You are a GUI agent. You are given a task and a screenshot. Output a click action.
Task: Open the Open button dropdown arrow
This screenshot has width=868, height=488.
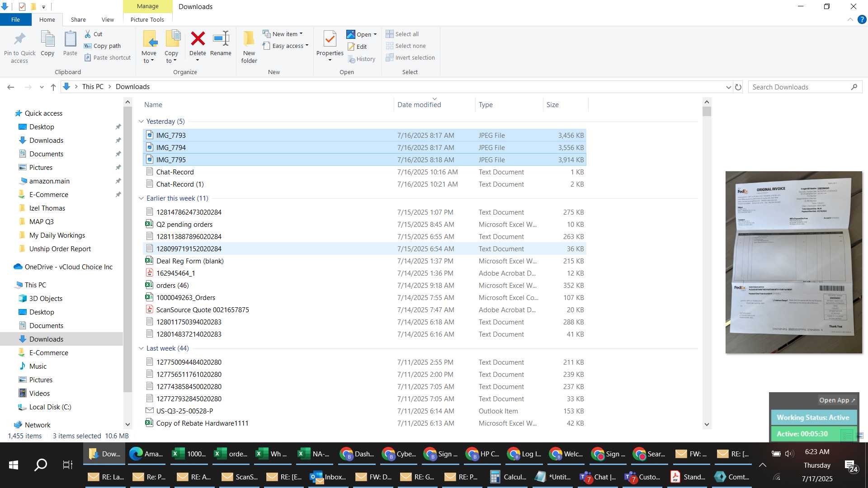[x=375, y=34]
